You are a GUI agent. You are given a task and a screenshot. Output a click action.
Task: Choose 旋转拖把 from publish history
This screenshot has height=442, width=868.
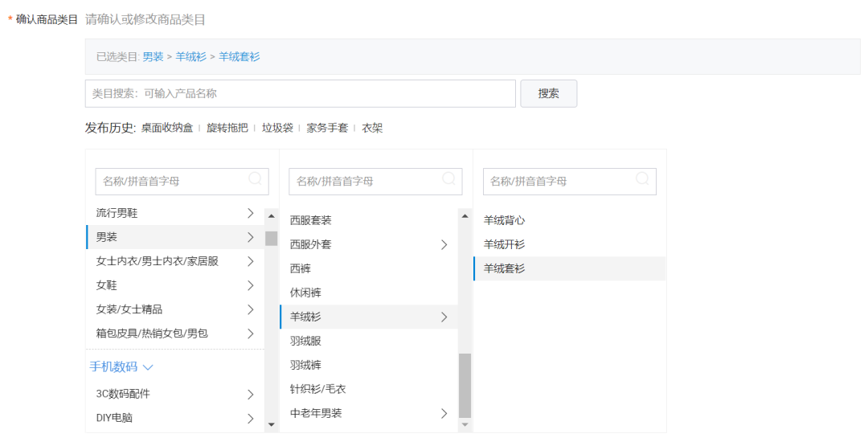coord(227,128)
